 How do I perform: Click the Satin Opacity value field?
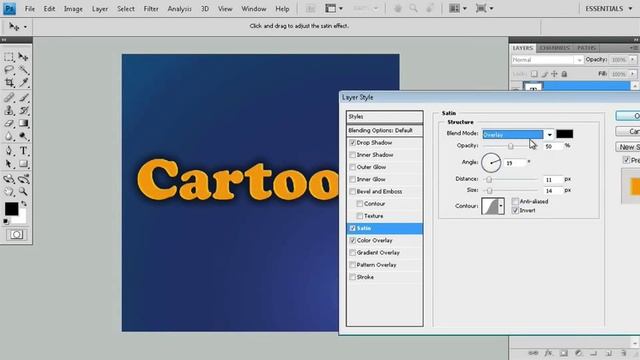point(553,146)
